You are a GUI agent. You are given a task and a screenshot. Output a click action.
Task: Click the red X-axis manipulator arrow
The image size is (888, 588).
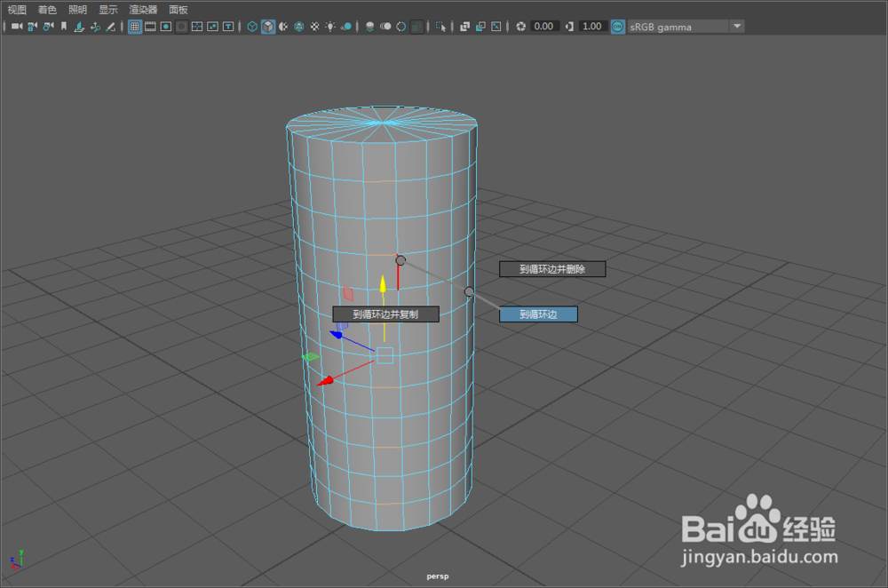(x=325, y=381)
